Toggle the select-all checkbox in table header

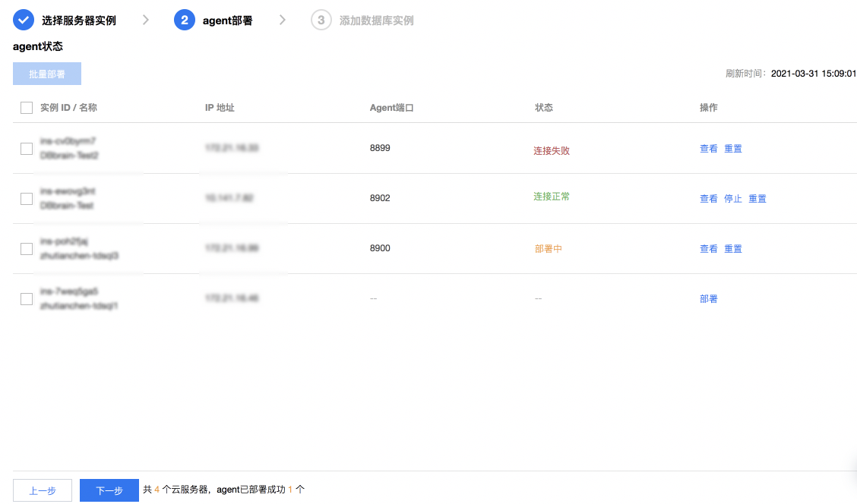coord(27,108)
